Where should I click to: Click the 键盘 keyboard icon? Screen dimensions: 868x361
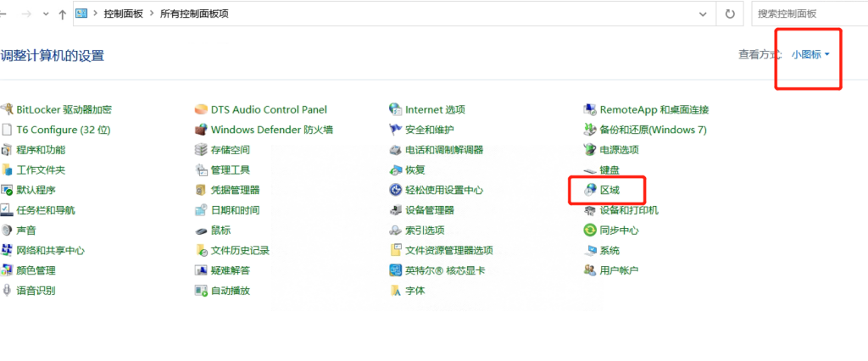click(x=590, y=170)
